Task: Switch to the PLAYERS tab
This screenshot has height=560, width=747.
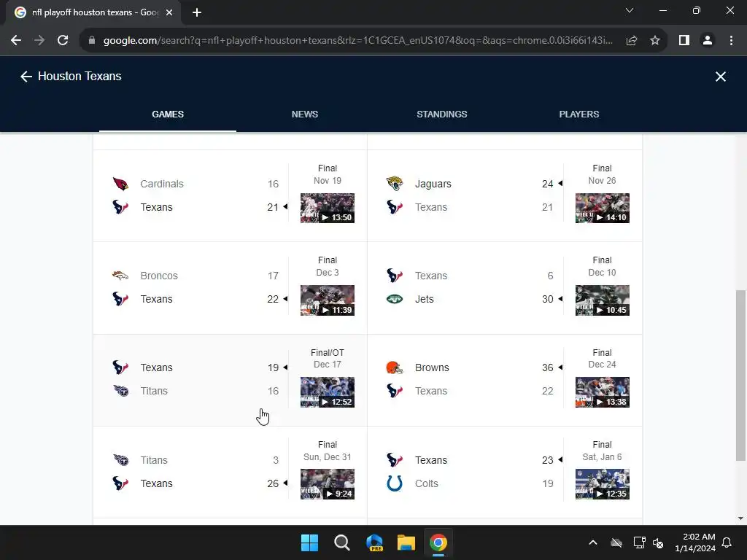Action: point(578,114)
